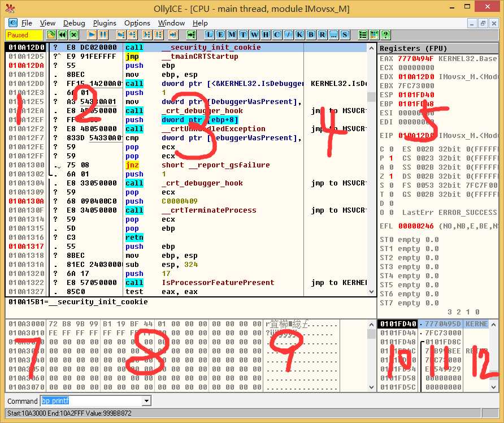Click dump pane scroll up arrow

(372, 325)
